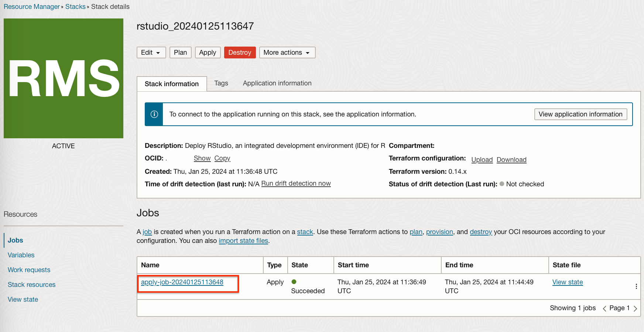Open the Application information tab
This screenshot has height=332, width=644.
pyautogui.click(x=277, y=83)
